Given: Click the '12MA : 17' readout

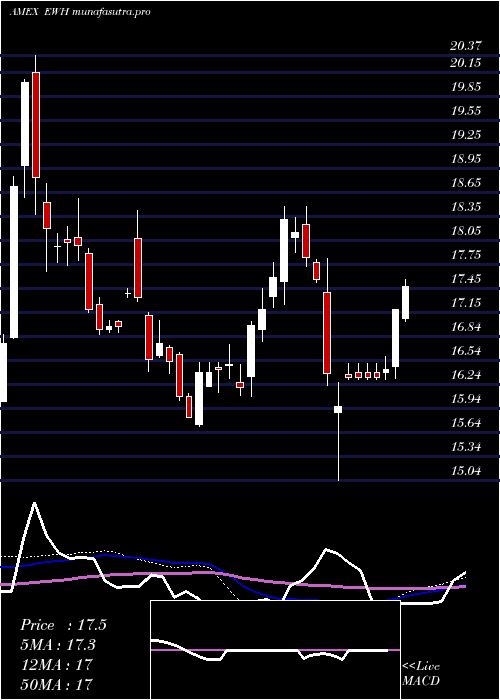Looking at the screenshot, I should tap(56, 665).
